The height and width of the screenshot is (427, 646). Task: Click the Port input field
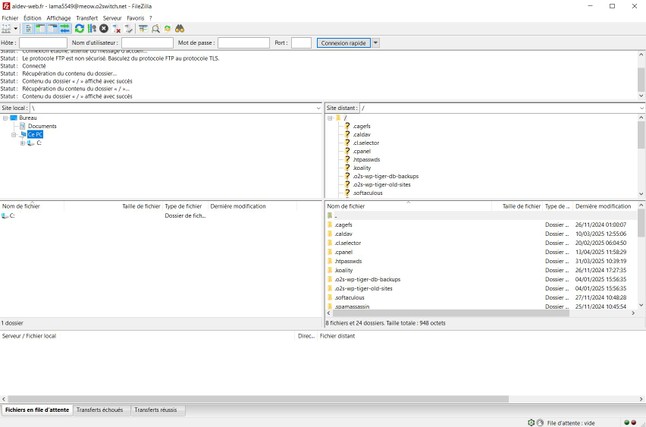301,43
